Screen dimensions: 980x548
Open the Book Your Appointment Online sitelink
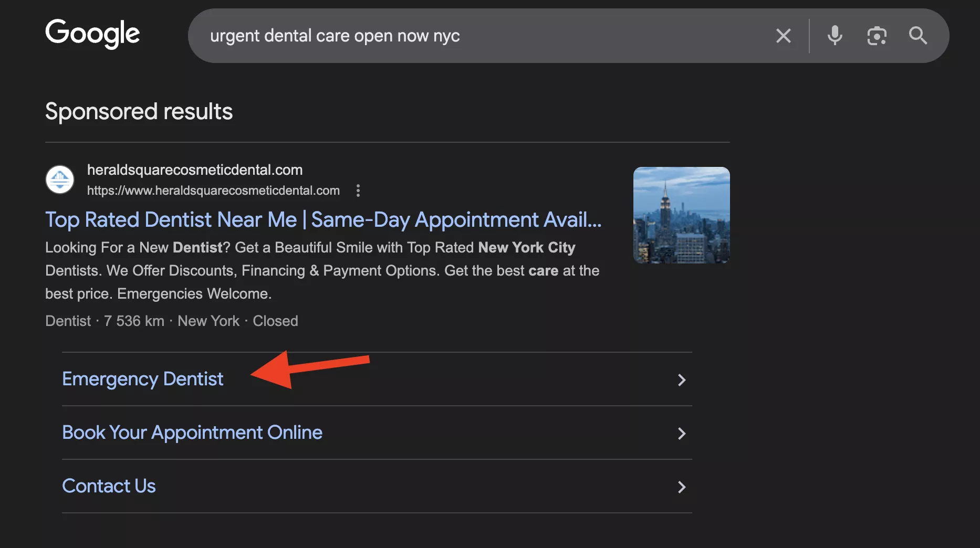click(192, 433)
